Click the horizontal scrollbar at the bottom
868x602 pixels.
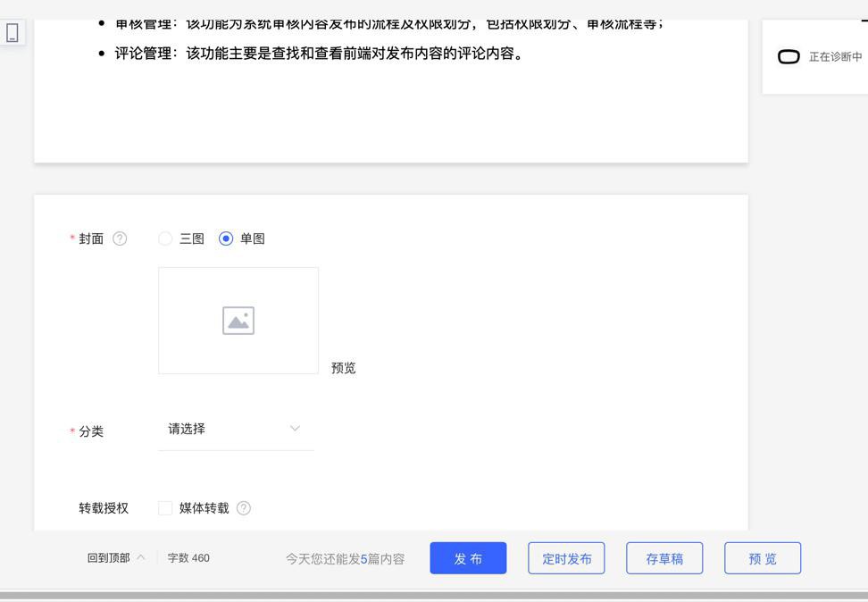[434, 595]
